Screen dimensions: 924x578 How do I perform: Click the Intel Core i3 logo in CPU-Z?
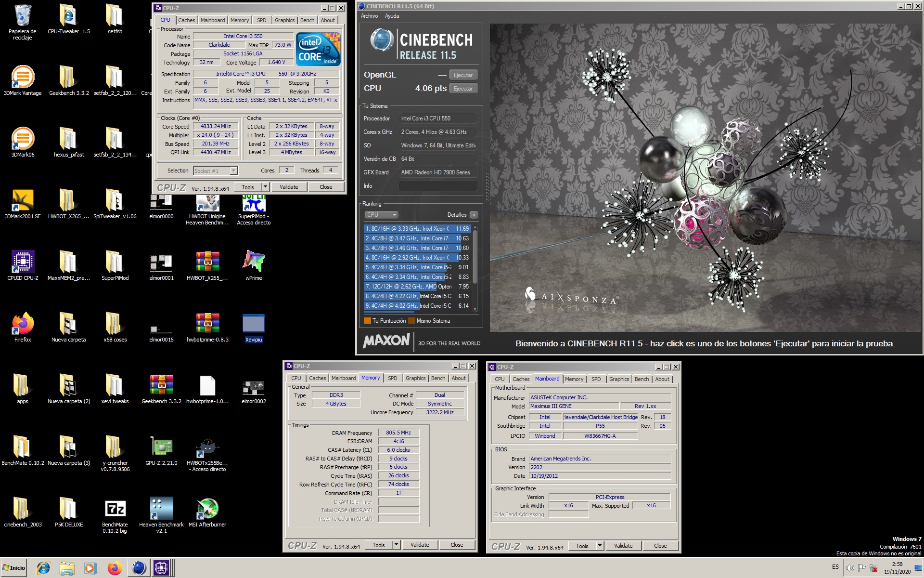[x=318, y=49]
